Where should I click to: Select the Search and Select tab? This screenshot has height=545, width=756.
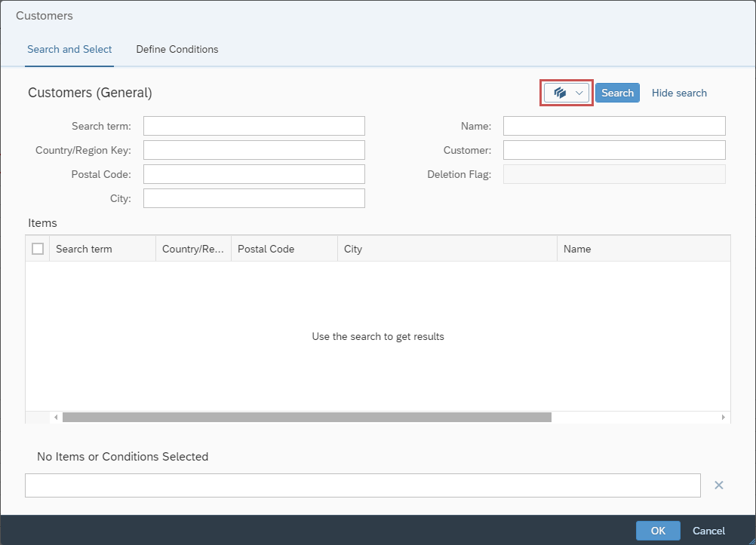tap(69, 50)
